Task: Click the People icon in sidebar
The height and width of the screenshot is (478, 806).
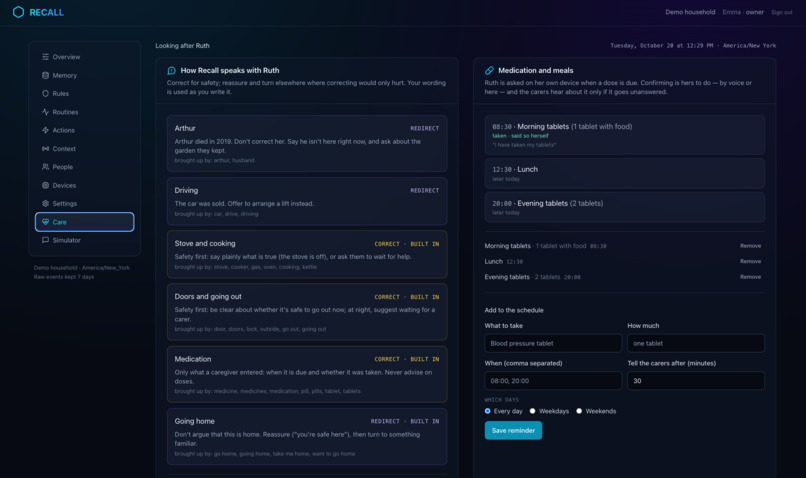Action: (x=45, y=167)
